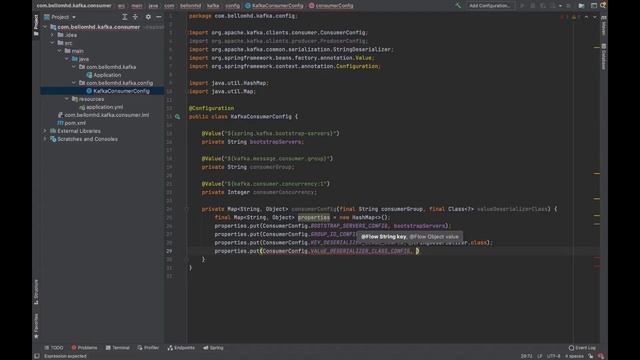Click the LF line separator indicator
This screenshot has height=360, width=640.
540,356
